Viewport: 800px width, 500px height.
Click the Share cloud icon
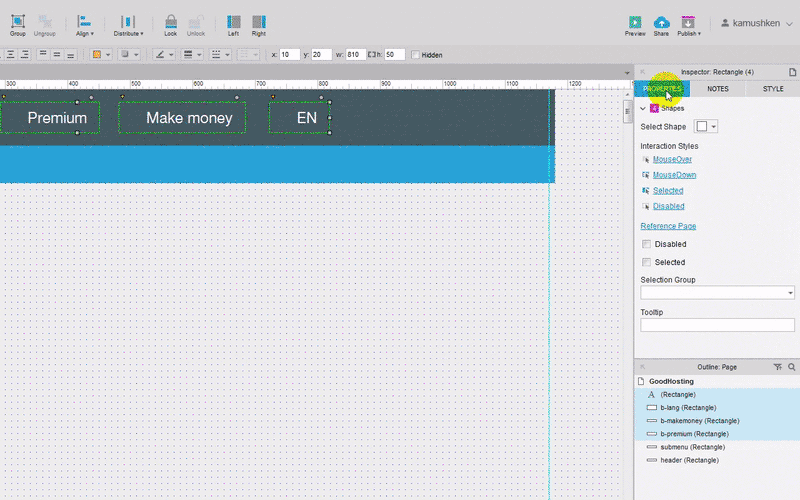point(661,22)
